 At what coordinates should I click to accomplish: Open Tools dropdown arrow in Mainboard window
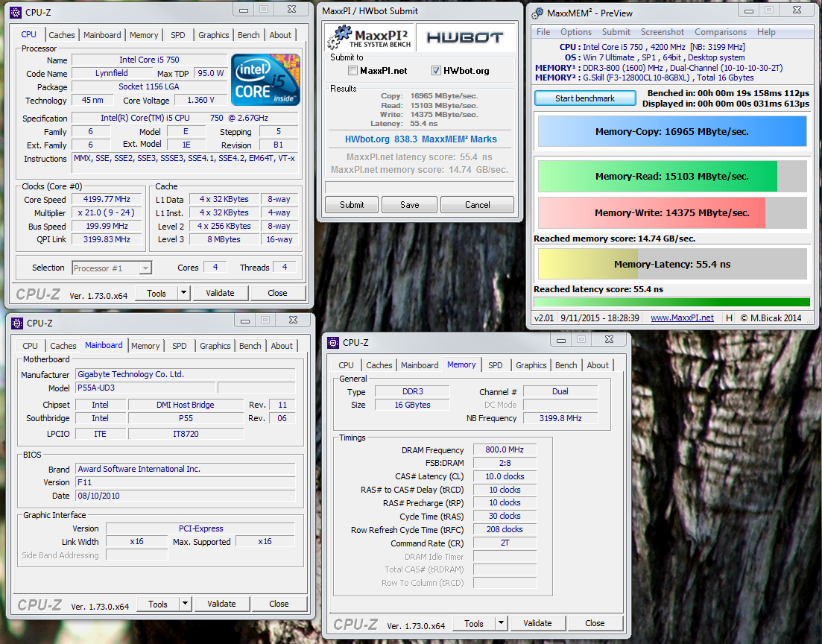point(185,604)
